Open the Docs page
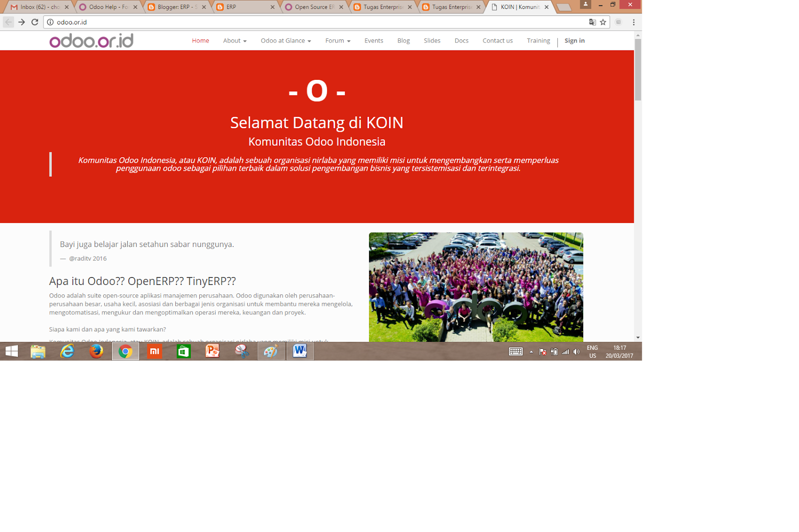The width and height of the screenshot is (799, 532). pyautogui.click(x=461, y=41)
